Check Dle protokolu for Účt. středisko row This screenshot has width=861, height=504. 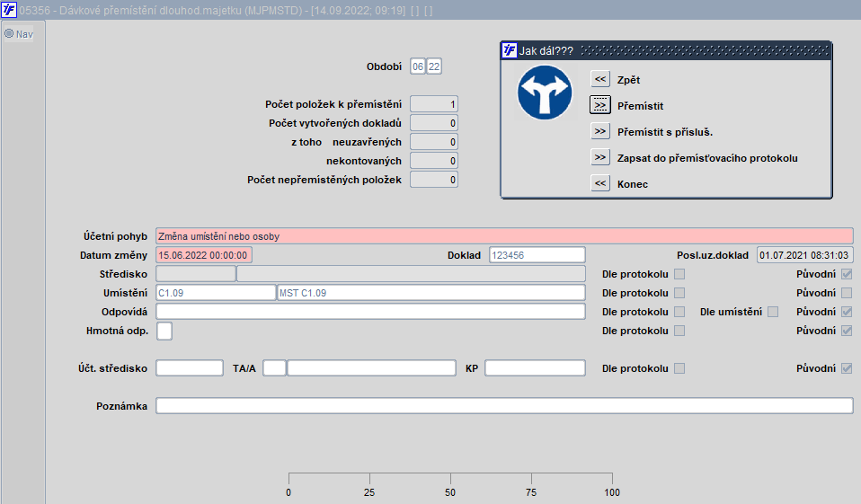tap(679, 368)
